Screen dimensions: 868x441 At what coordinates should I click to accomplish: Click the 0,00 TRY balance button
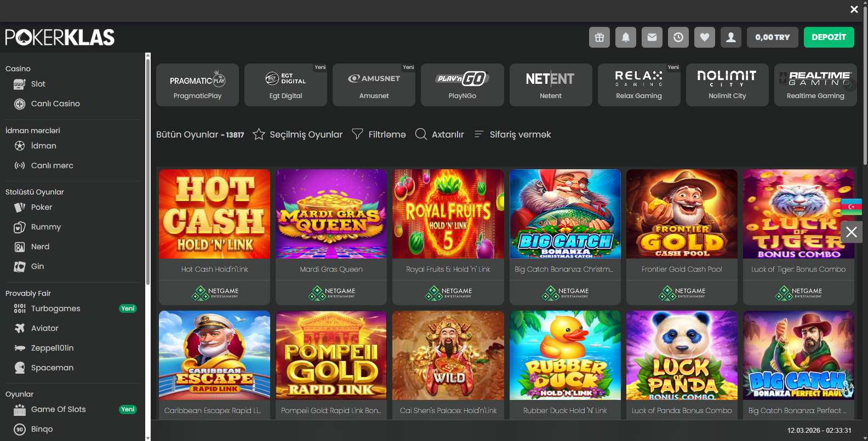773,37
